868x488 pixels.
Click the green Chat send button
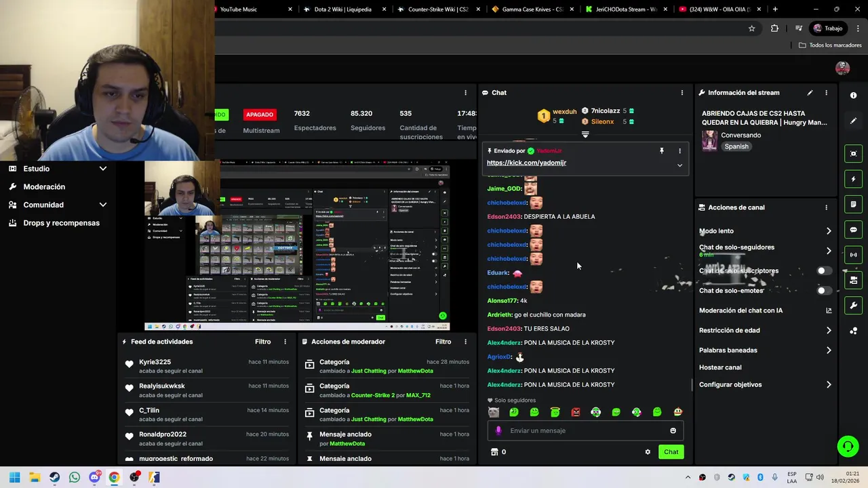(671, 452)
